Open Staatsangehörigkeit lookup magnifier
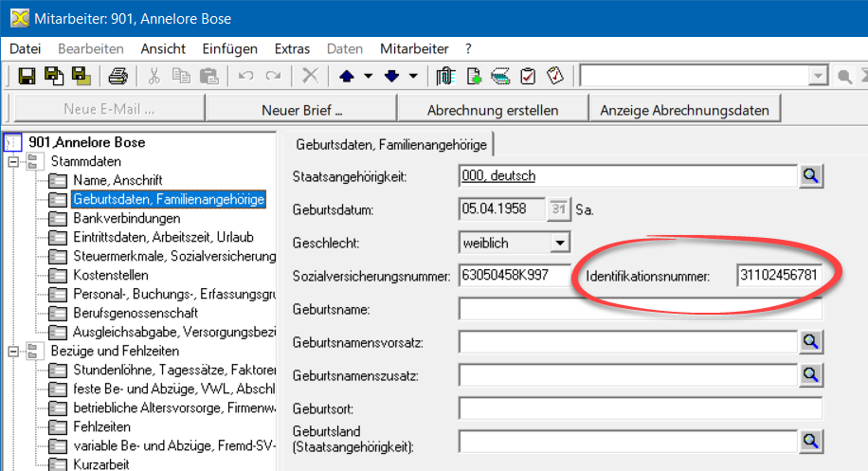 tap(811, 176)
